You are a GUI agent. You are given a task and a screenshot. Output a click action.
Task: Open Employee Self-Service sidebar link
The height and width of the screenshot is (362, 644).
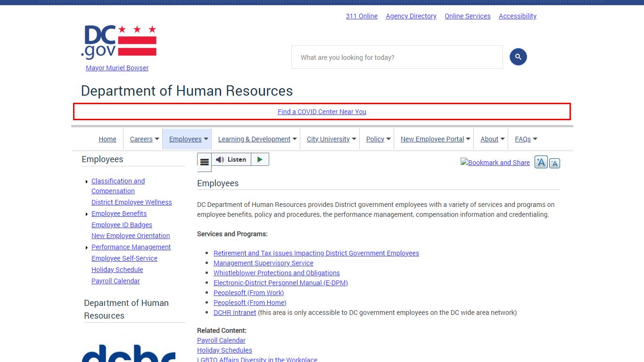click(124, 258)
